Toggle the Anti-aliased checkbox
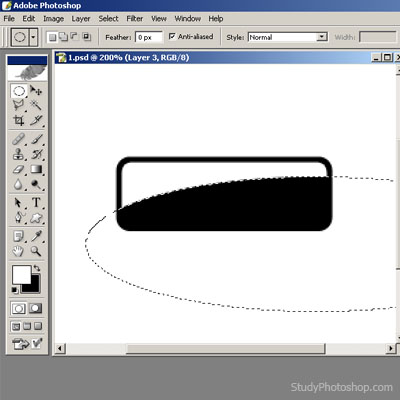 point(172,36)
